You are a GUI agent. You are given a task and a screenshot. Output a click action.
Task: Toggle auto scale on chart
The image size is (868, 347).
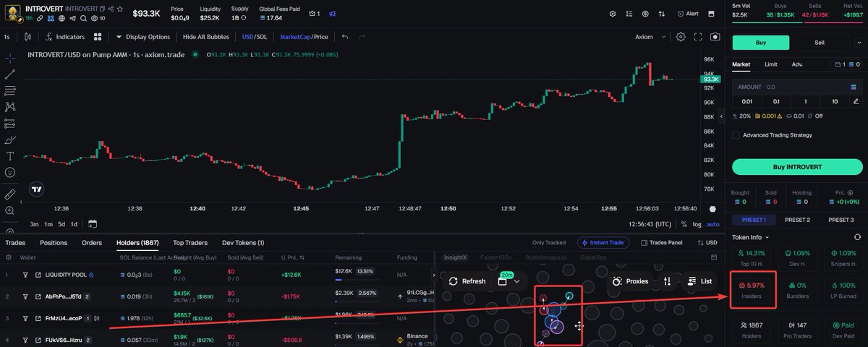point(713,224)
